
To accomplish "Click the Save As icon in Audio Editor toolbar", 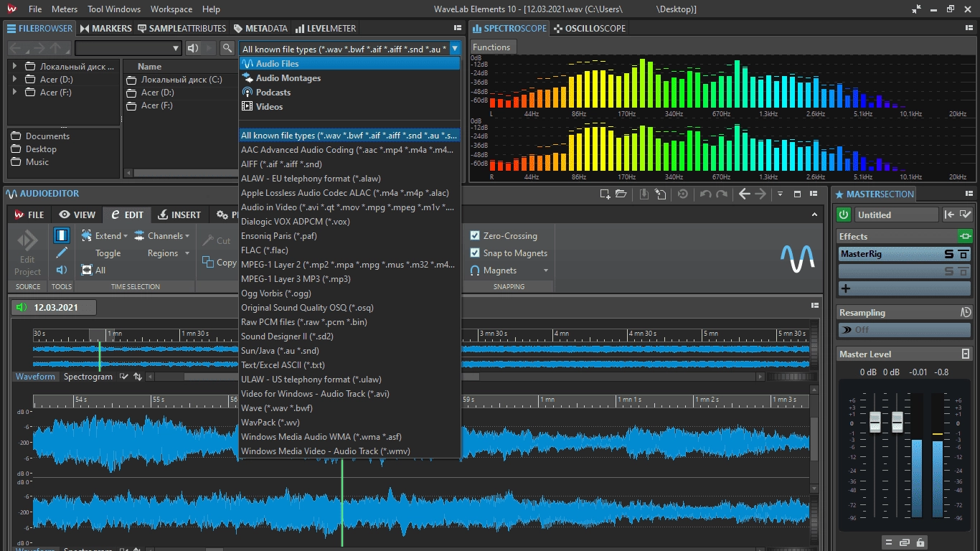I will (x=660, y=194).
